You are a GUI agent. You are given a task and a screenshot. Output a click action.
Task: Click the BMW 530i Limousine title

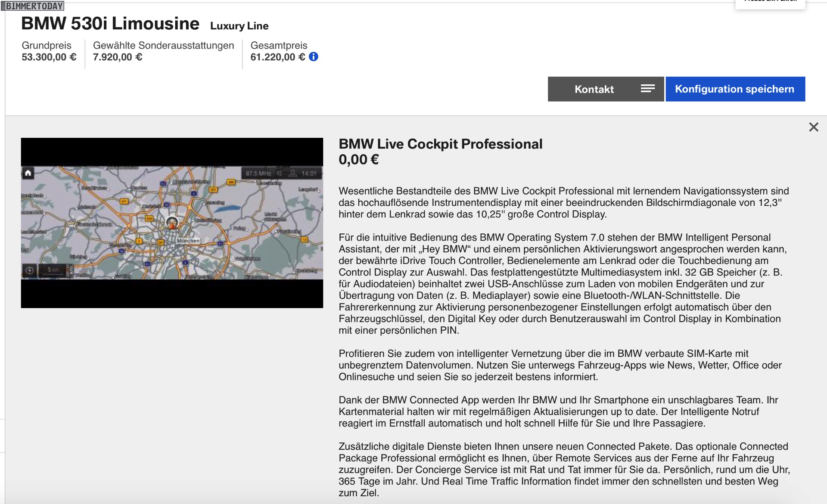[110, 24]
